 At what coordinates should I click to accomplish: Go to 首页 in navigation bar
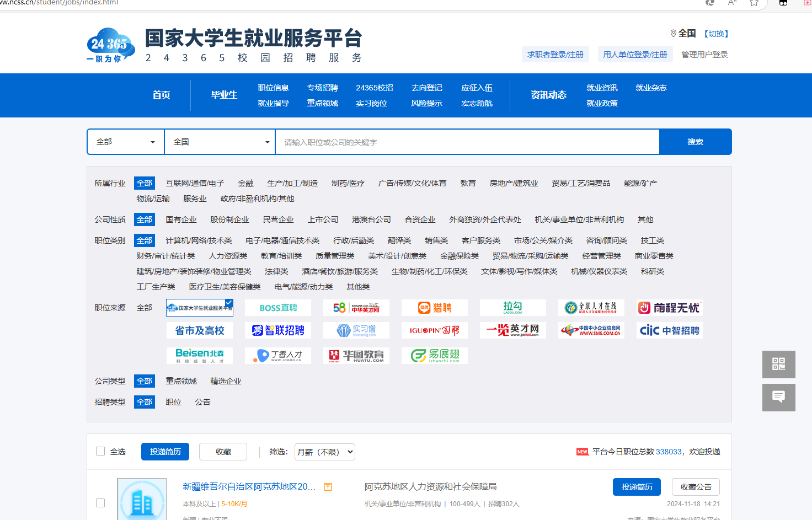[161, 95]
